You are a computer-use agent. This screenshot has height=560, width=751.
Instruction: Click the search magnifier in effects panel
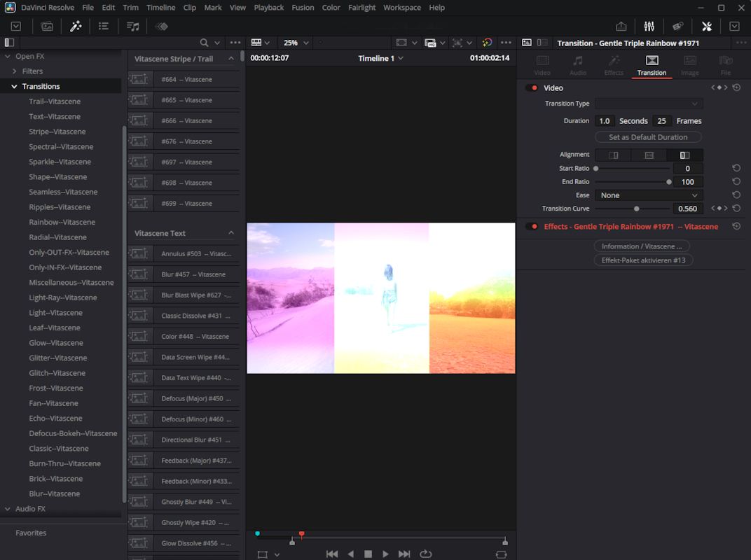[204, 43]
